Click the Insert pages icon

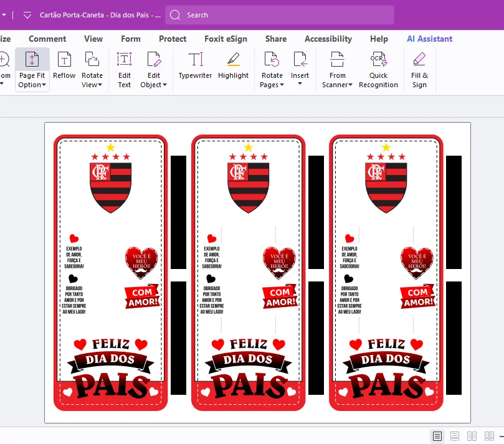300,59
